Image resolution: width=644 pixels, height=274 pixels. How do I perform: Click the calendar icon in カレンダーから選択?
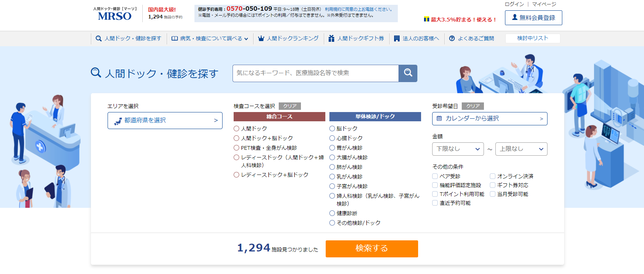point(439,119)
